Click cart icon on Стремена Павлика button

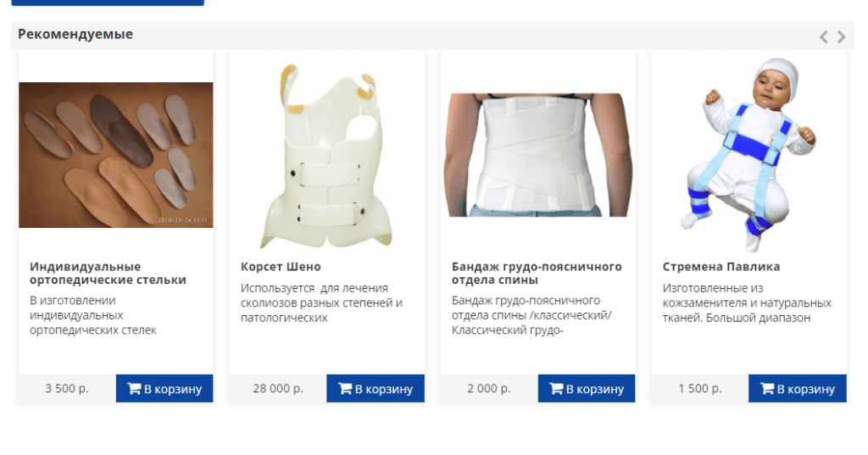coord(767,389)
